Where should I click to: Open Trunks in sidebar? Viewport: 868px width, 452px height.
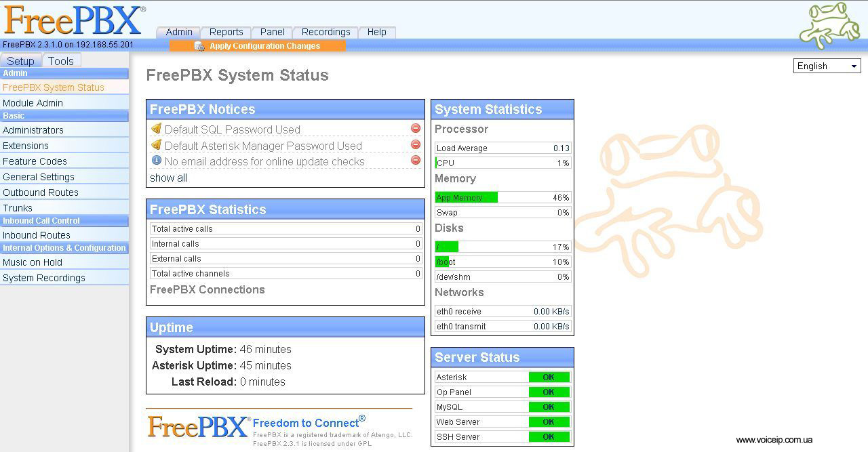[64, 208]
